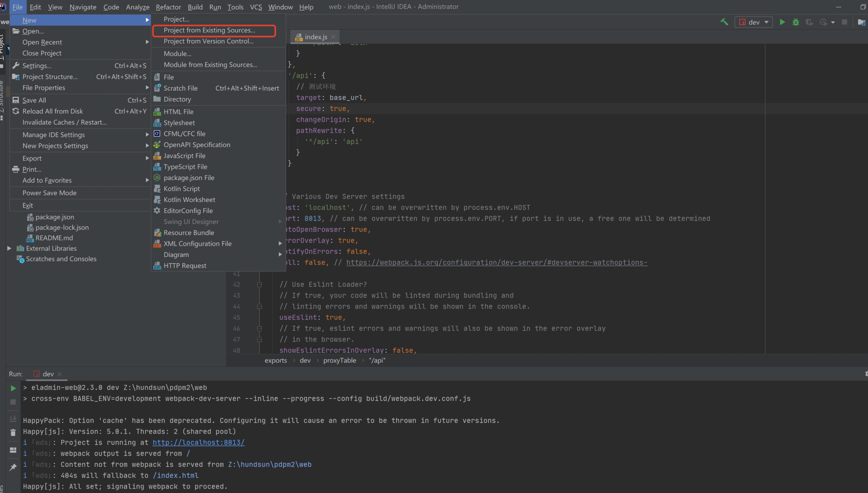Click the scroll-to-end icon in Run panel
Image resolution: width=868 pixels, height=493 pixels.
point(13,419)
